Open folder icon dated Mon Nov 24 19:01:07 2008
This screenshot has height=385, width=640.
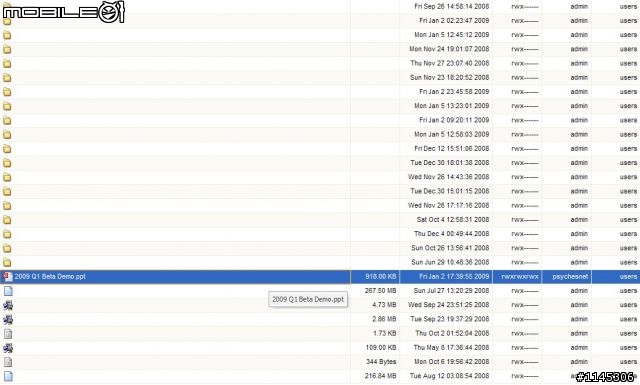pyautogui.click(x=7, y=49)
